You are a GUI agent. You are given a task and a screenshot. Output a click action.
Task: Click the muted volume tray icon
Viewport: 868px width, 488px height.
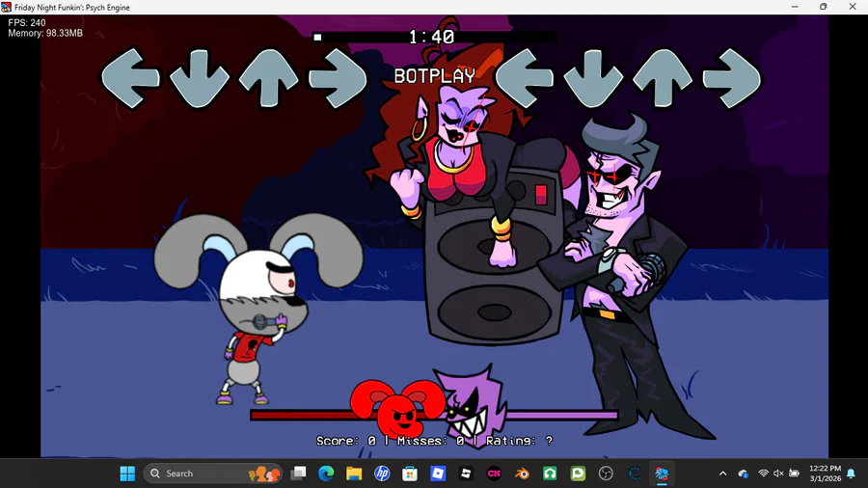click(x=778, y=474)
